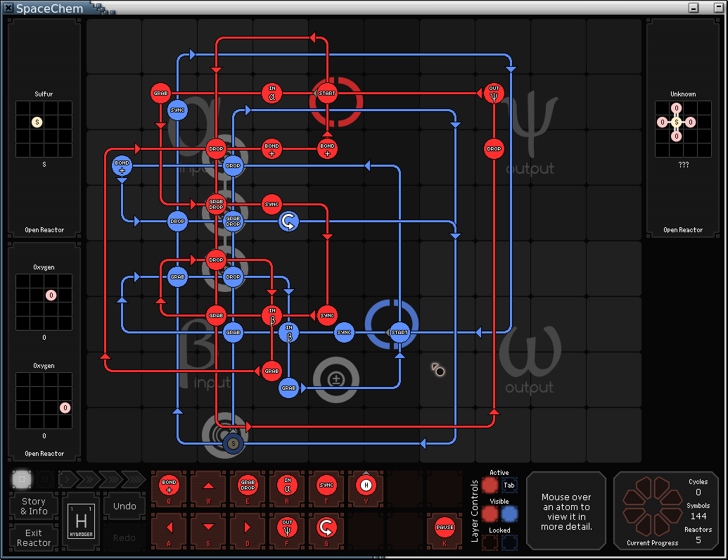Open Story & Info
728x560 pixels.
(34, 506)
